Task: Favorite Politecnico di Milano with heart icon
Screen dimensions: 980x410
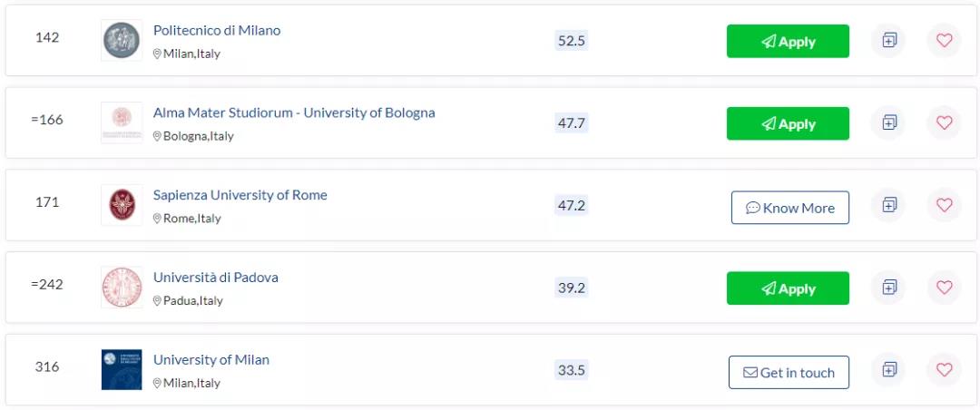Action: [x=944, y=41]
